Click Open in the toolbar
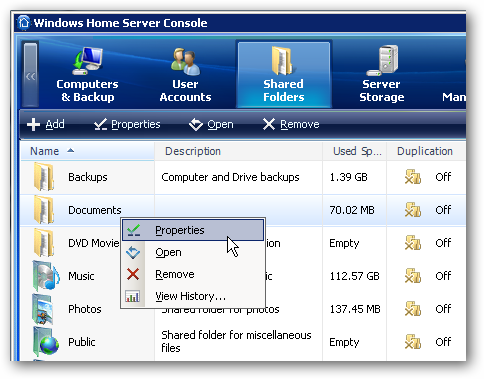The width and height of the screenshot is (484, 379). 211,124
